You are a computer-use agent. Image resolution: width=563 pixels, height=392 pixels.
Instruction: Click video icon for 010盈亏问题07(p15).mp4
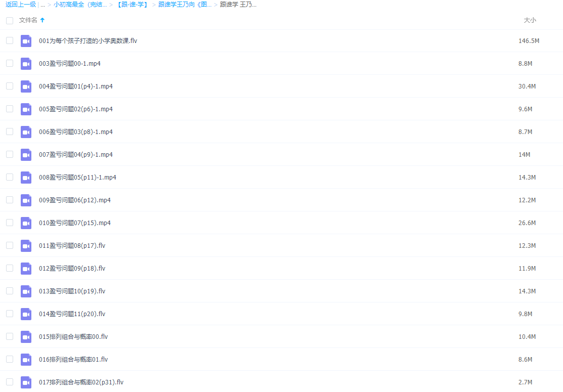point(26,223)
